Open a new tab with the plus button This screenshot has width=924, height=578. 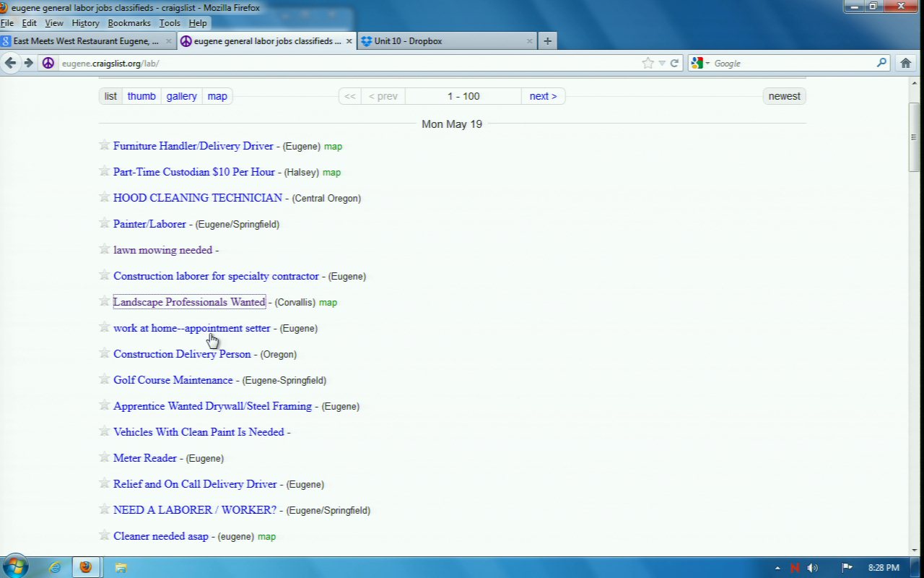[x=547, y=41]
